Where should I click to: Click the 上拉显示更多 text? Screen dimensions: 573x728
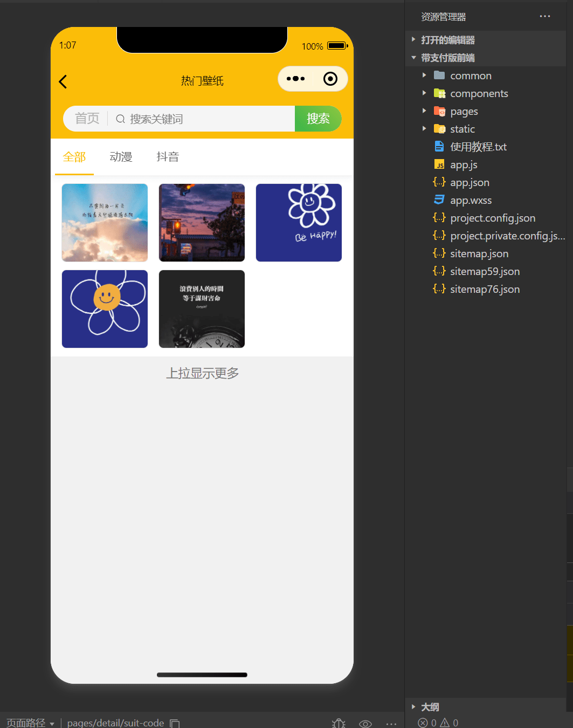tap(202, 373)
